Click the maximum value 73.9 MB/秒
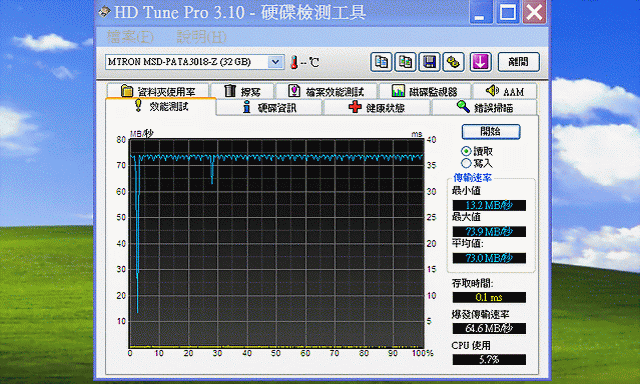 coord(489,232)
